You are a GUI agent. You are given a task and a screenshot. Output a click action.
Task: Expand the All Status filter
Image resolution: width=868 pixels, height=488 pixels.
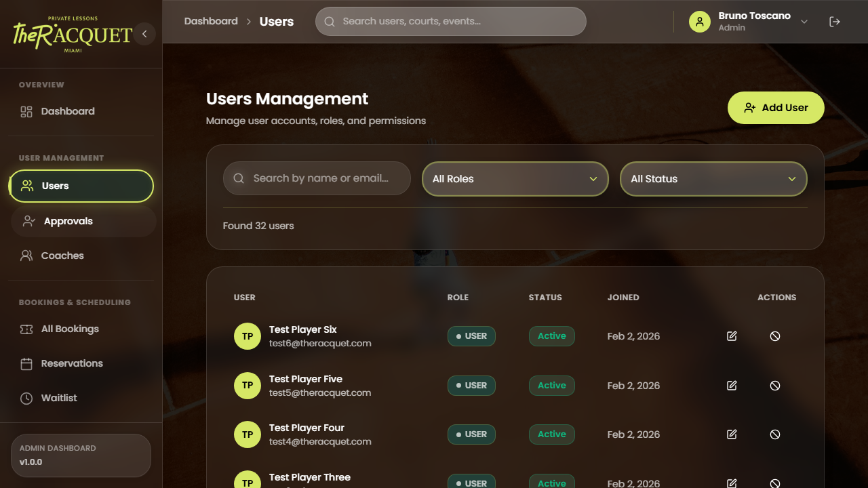pos(713,178)
